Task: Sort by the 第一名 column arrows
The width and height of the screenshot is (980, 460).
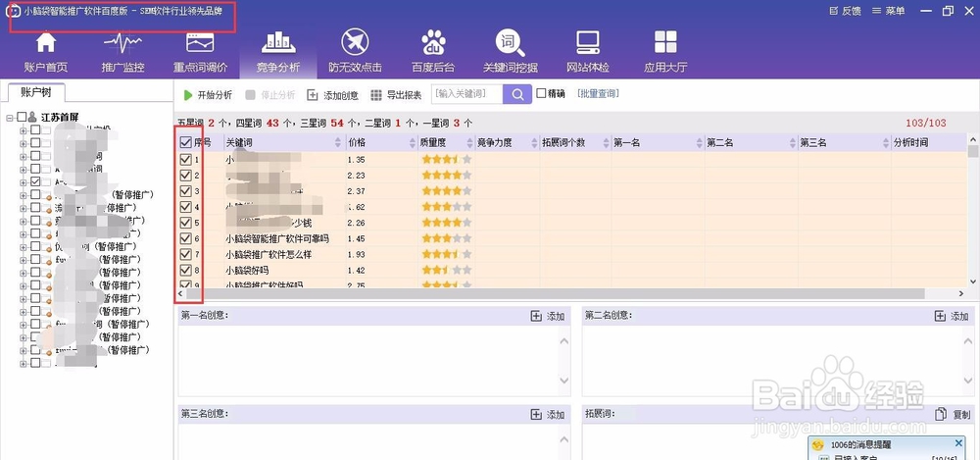Action: 700,142
